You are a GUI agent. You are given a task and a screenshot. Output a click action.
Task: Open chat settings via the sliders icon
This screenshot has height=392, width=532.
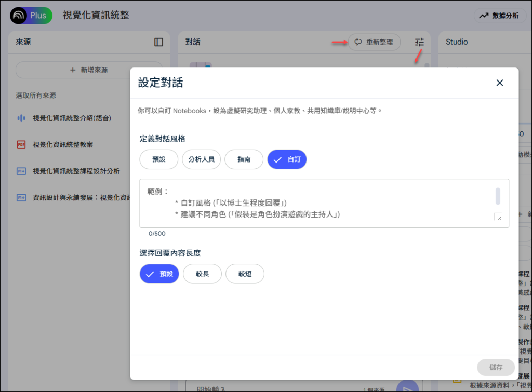click(419, 42)
